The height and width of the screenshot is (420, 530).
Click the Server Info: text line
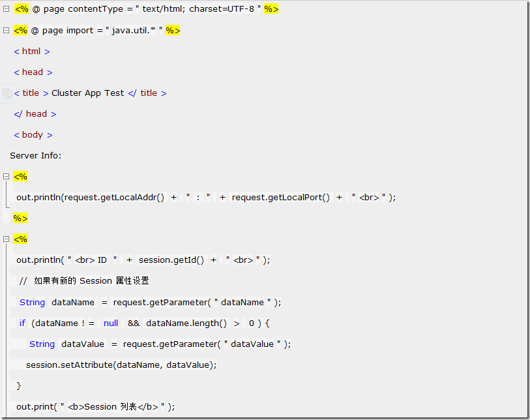[35, 156]
